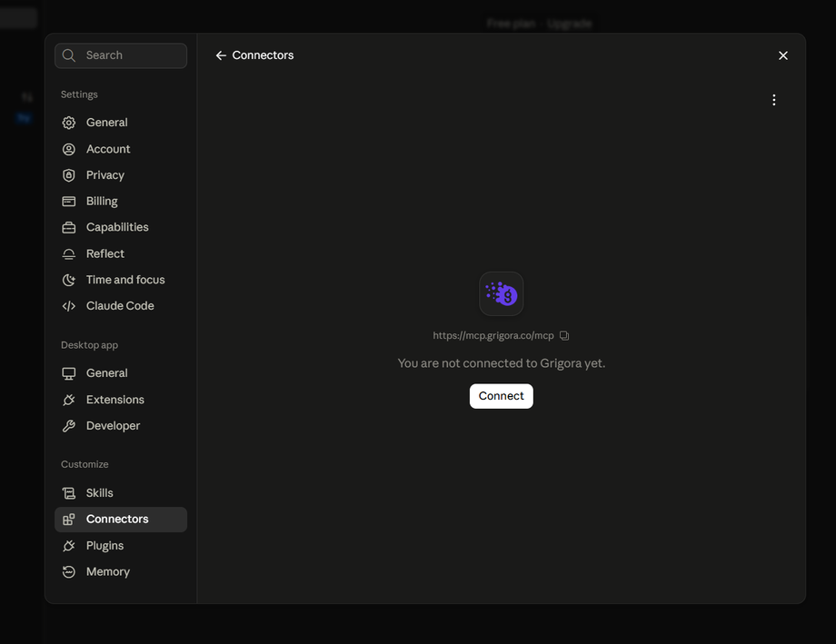The width and height of the screenshot is (836, 644).
Task: Click the Connectors page title text
Action: 263,55
